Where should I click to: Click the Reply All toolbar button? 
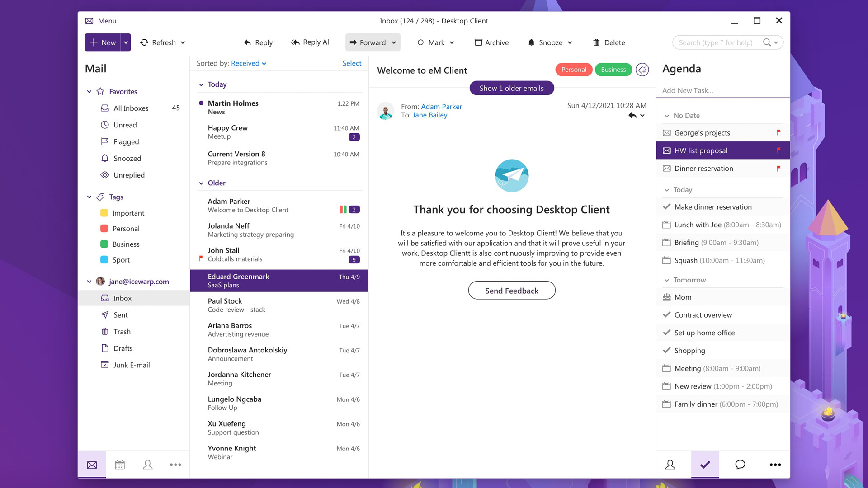click(x=311, y=42)
